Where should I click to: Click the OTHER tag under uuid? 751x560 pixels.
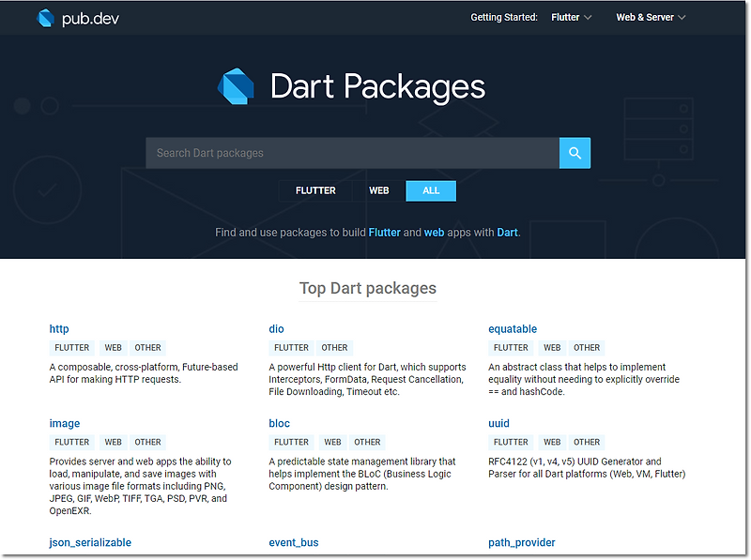[587, 442]
